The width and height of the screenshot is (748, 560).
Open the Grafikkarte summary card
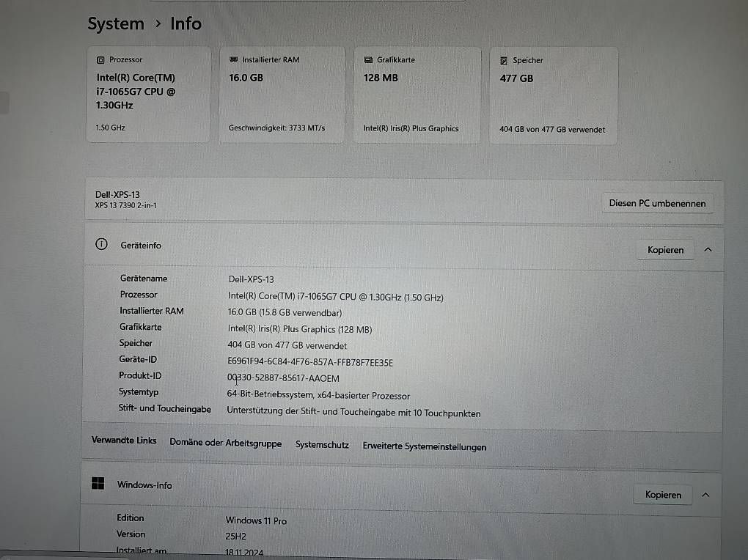click(x=417, y=95)
